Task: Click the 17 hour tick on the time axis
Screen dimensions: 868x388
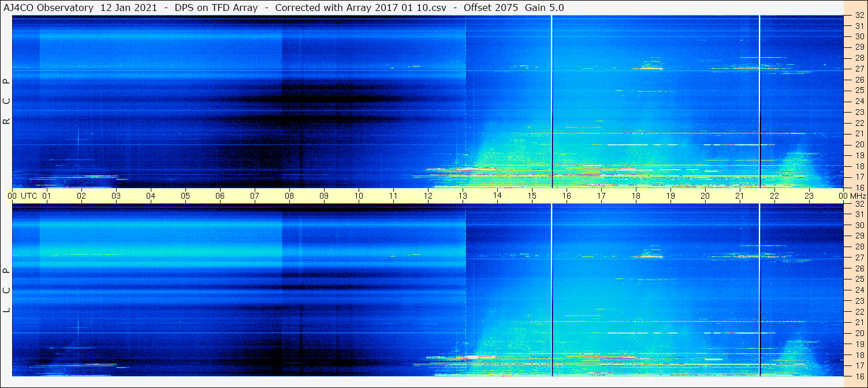Action: pyautogui.click(x=601, y=196)
